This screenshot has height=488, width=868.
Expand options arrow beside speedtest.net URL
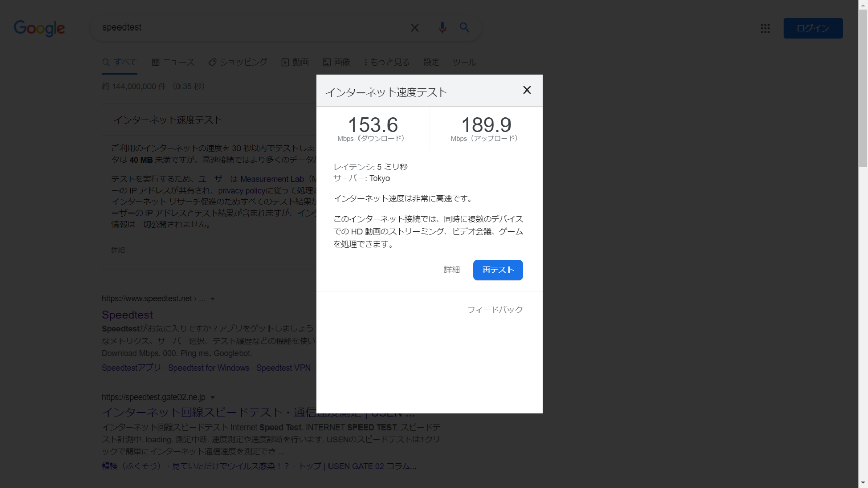tap(213, 299)
